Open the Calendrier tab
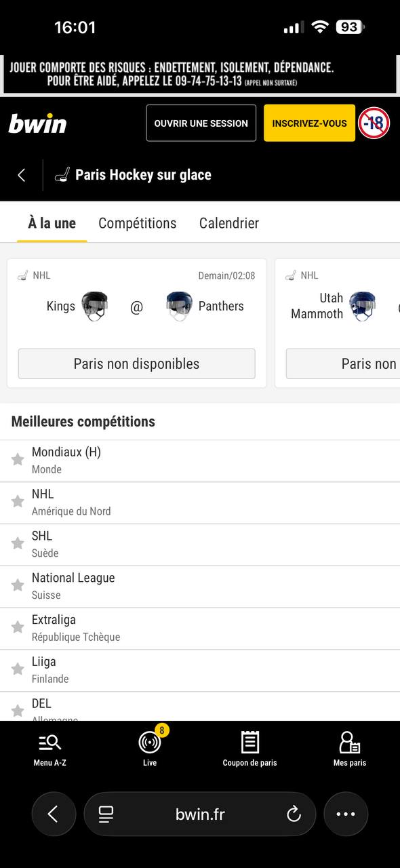Viewport: 400px width, 868px height. point(228,223)
